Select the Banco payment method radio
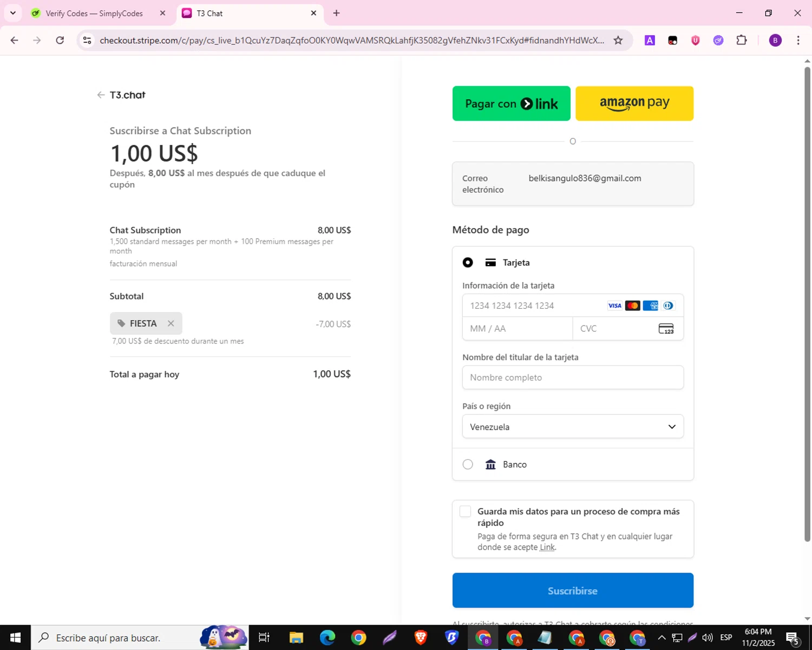812x650 pixels. pyautogui.click(x=468, y=464)
